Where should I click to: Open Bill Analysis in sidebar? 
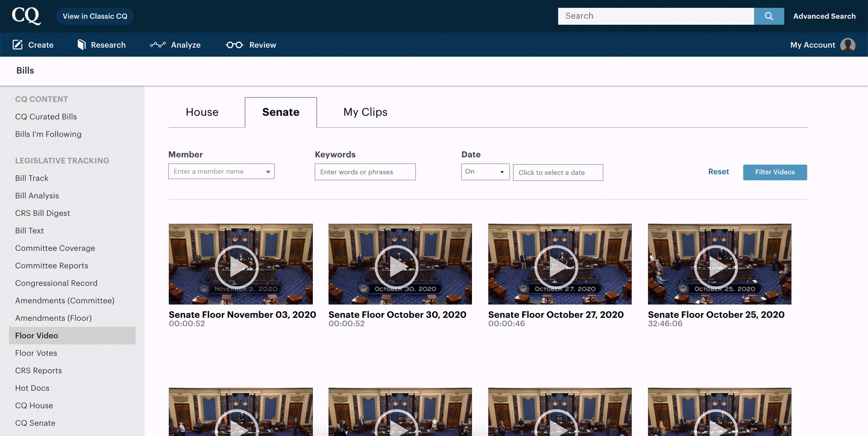(37, 195)
